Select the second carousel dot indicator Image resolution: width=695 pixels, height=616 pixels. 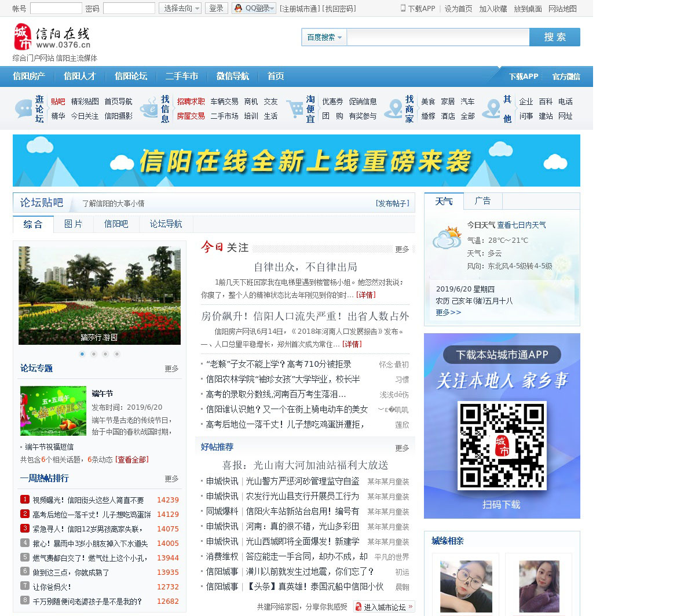point(94,354)
